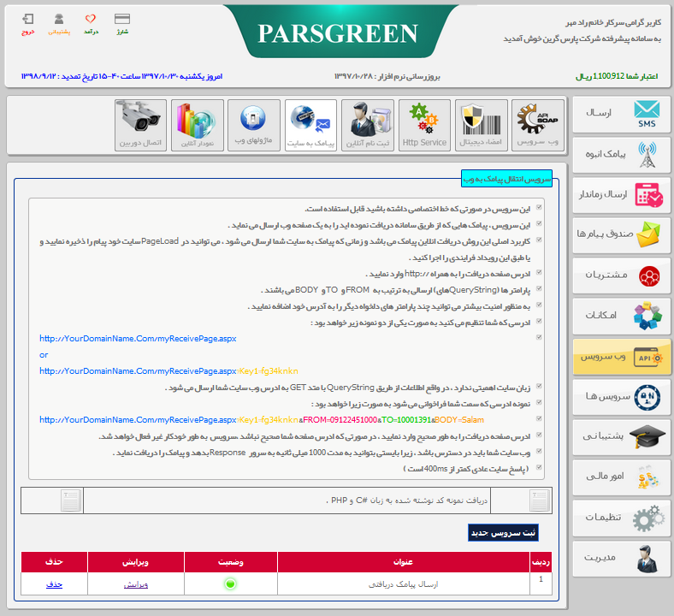The height and width of the screenshot is (616, 674).
Task: Click the checkmark bullet beside first instruction line
Action: [539, 208]
